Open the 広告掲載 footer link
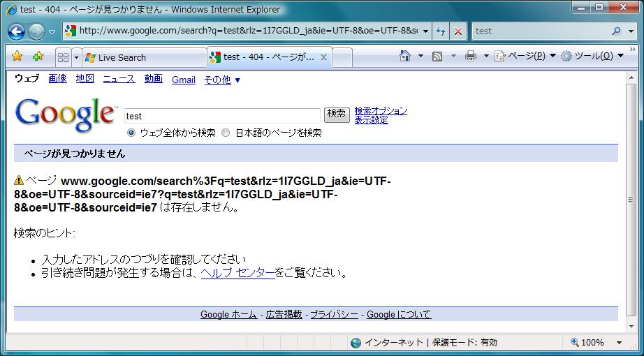644x356 pixels. (284, 315)
